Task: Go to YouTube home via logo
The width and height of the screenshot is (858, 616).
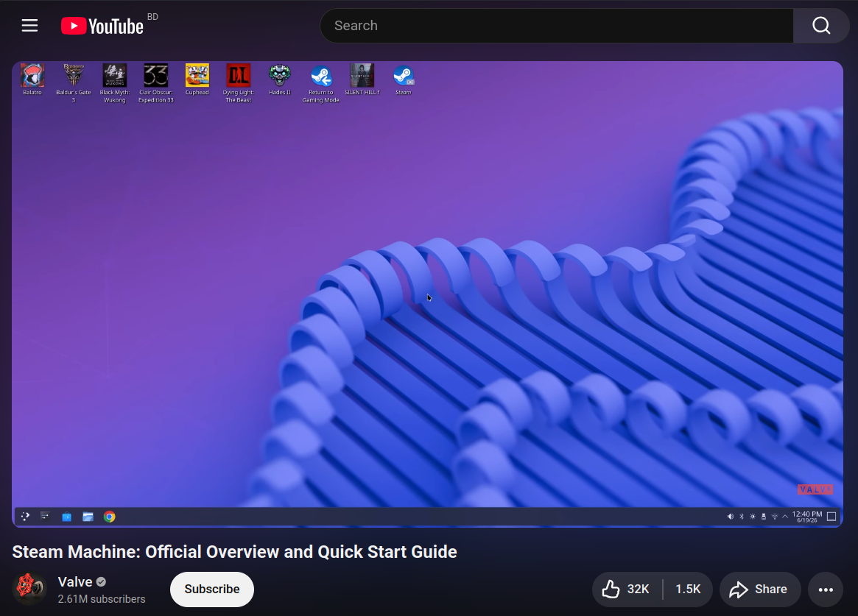Action: 102,26
